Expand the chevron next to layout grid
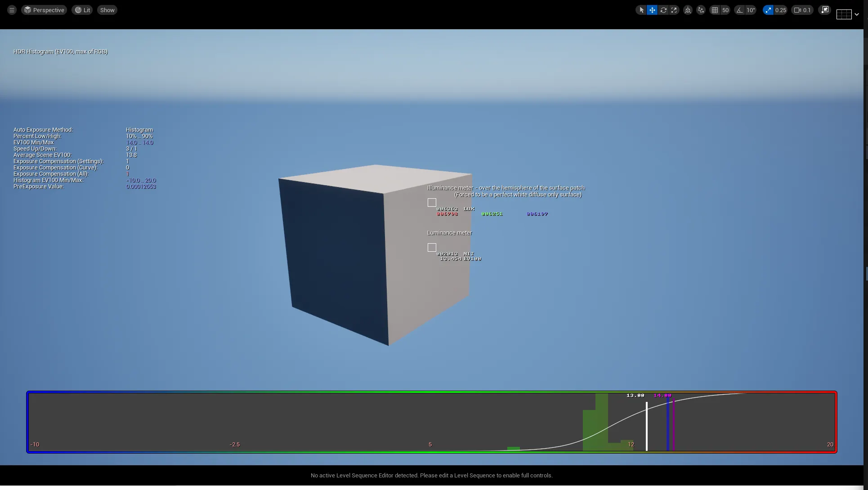The height and width of the screenshot is (490, 868). point(857,14)
